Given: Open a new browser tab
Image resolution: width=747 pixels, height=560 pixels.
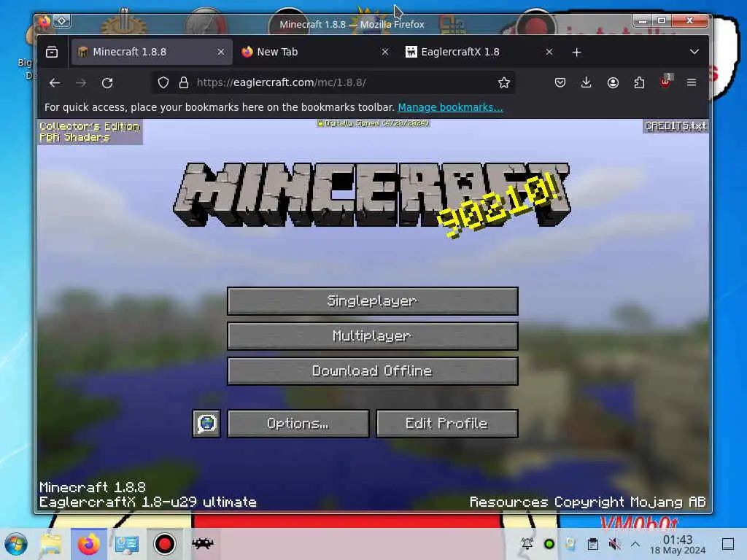Looking at the screenshot, I should pyautogui.click(x=576, y=52).
